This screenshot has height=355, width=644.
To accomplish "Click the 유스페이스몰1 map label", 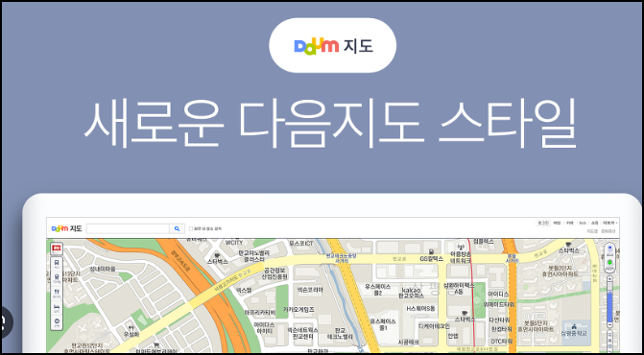I will tap(382, 324).
